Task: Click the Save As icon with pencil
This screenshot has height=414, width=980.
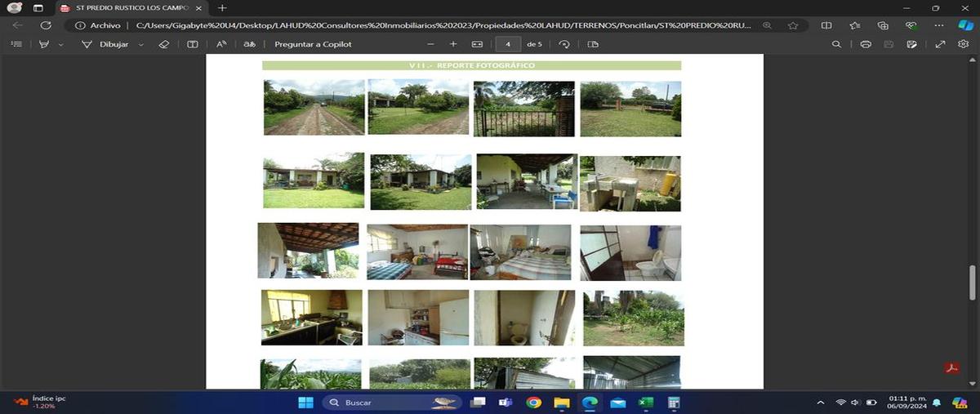Action: tap(911, 44)
